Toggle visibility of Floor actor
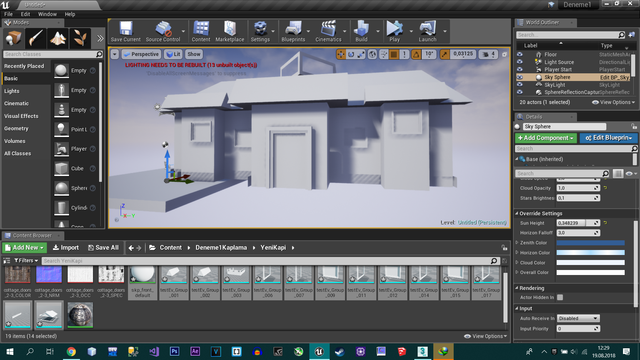This screenshot has height=360, width=640. coord(520,54)
